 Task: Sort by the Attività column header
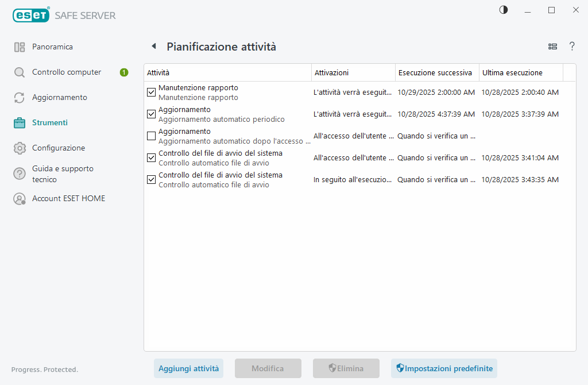pyautogui.click(x=227, y=73)
